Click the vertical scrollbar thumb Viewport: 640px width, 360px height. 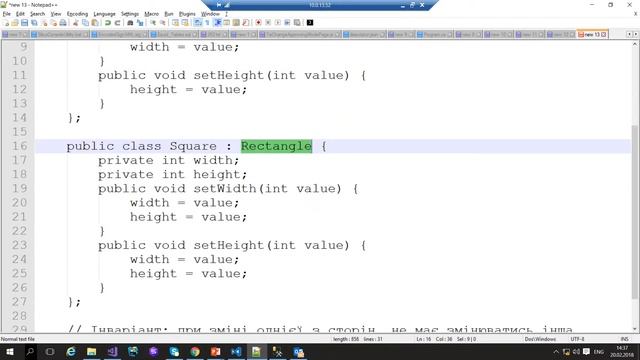tap(635, 212)
